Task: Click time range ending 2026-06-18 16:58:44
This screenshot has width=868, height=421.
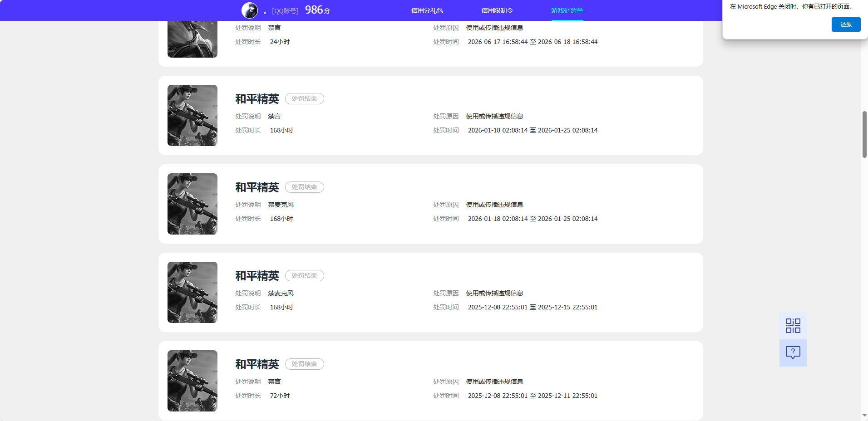Action: (x=533, y=42)
